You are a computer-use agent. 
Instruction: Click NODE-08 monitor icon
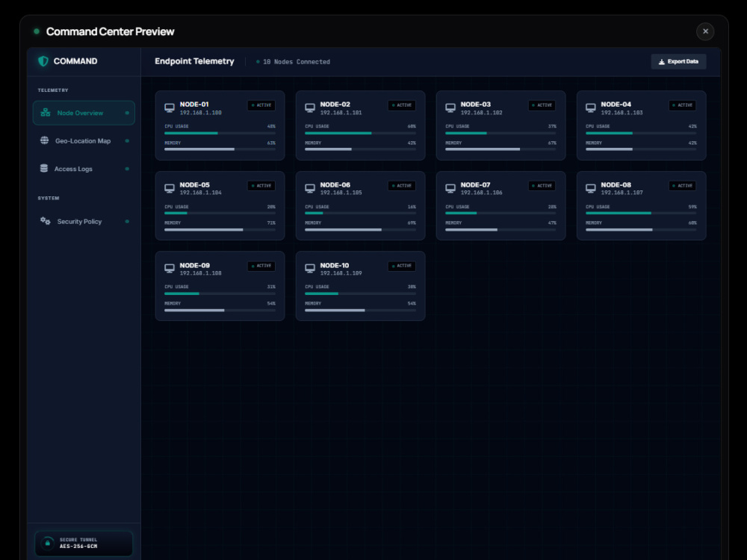pos(591,189)
